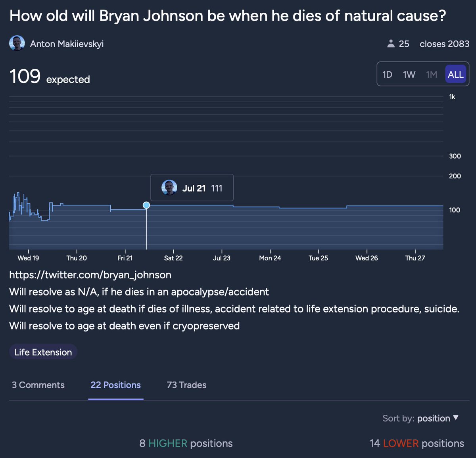The width and height of the screenshot is (476, 458).
Task: Click the traders count person icon
Action: tap(391, 44)
